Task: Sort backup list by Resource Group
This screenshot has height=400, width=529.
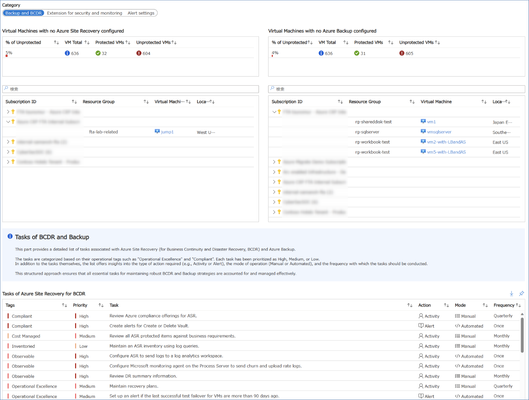Action: tap(412, 102)
